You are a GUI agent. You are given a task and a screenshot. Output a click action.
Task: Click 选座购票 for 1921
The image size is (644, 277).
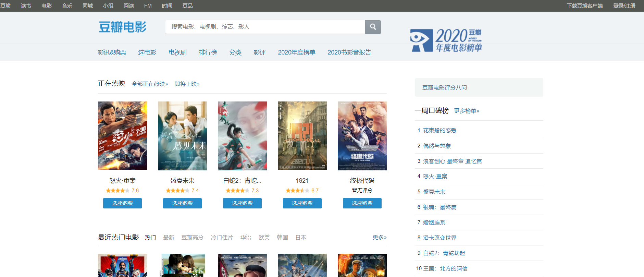coord(302,203)
